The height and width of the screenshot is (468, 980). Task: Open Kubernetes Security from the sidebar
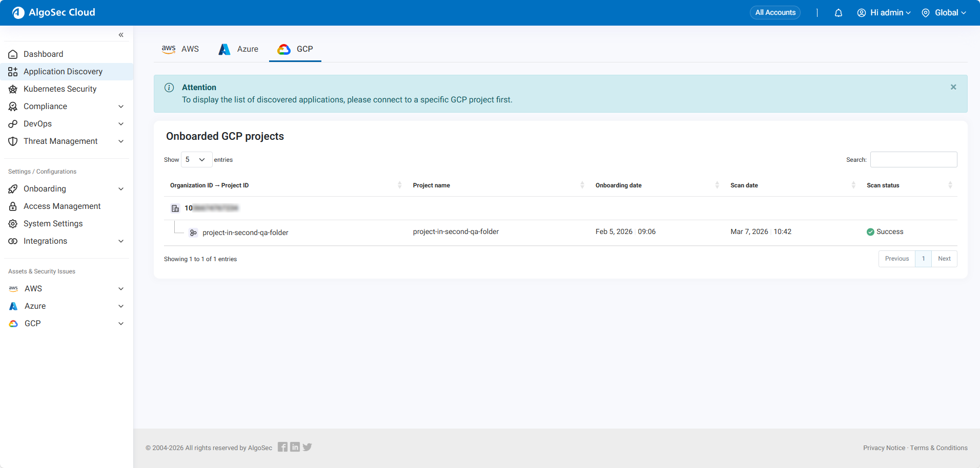click(x=59, y=89)
